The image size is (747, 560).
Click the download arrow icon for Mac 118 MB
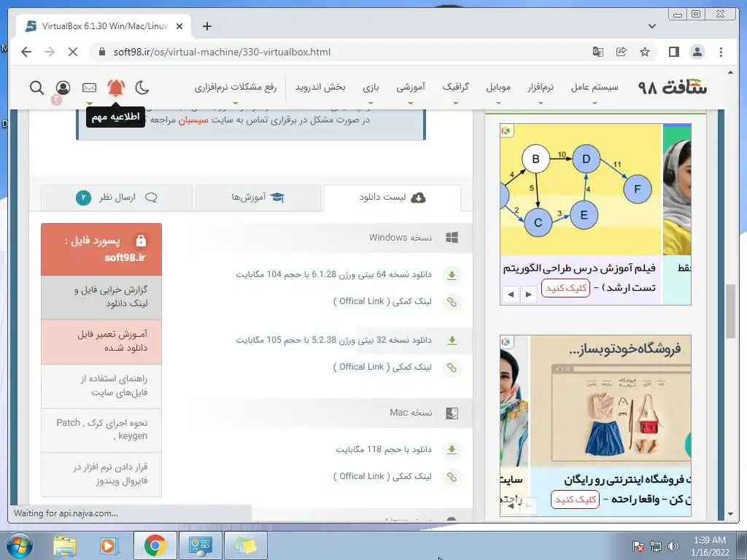tap(452, 449)
